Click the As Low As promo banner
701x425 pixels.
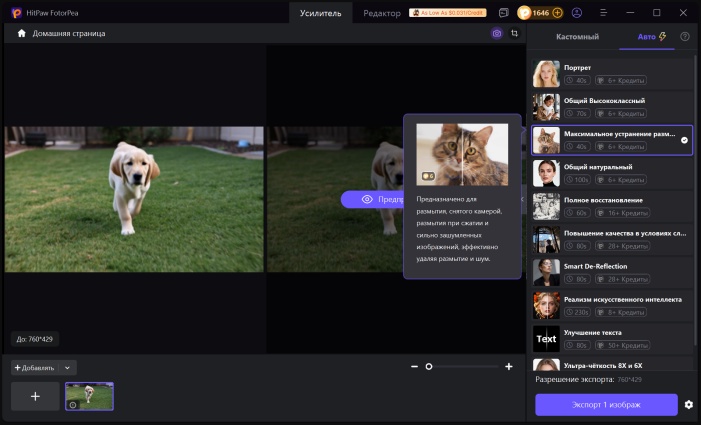448,13
